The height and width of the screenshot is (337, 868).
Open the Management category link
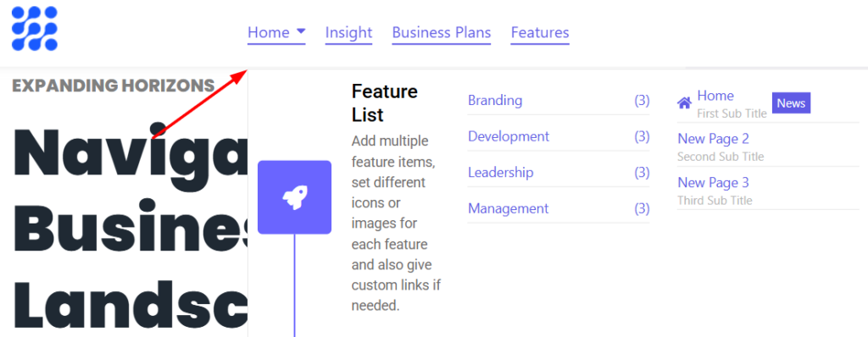[509, 208]
